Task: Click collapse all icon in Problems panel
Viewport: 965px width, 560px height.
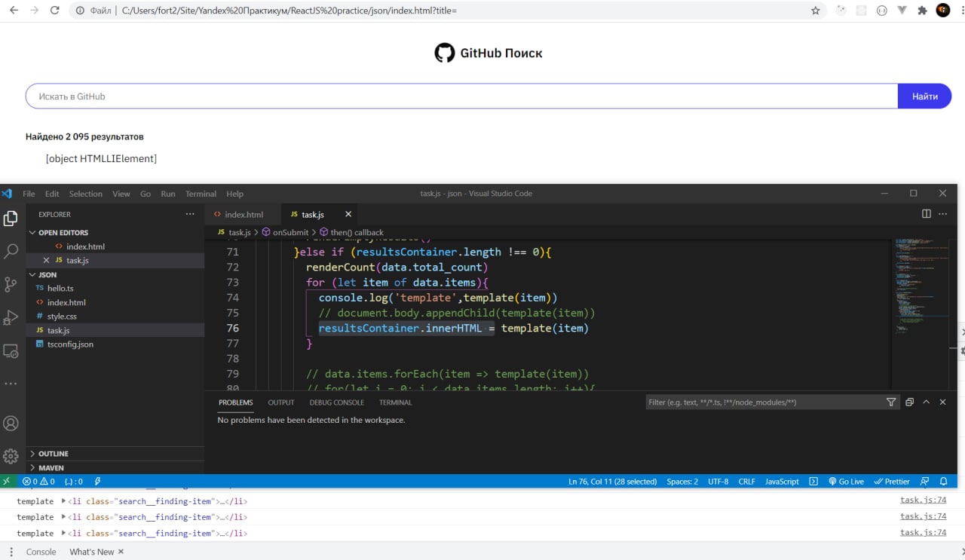Action: pos(909,402)
